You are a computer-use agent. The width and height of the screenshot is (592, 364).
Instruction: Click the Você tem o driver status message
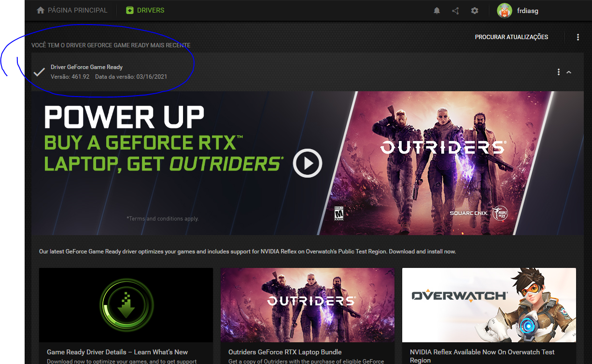point(111,45)
